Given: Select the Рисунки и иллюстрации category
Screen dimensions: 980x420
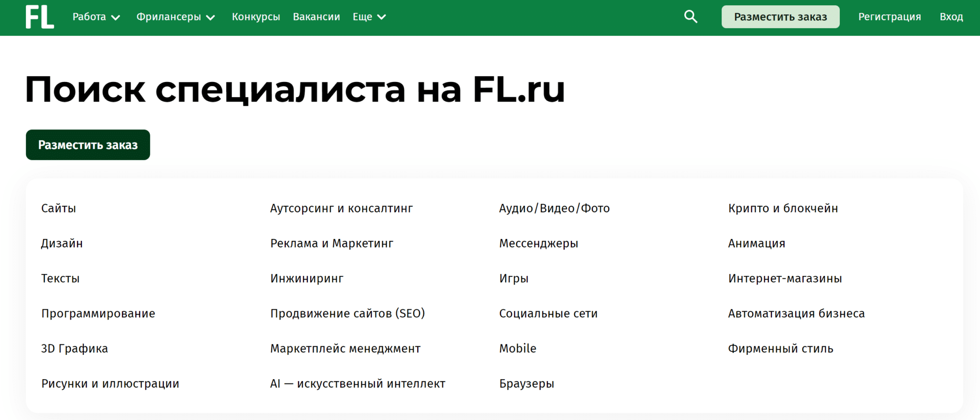Looking at the screenshot, I should click(110, 384).
